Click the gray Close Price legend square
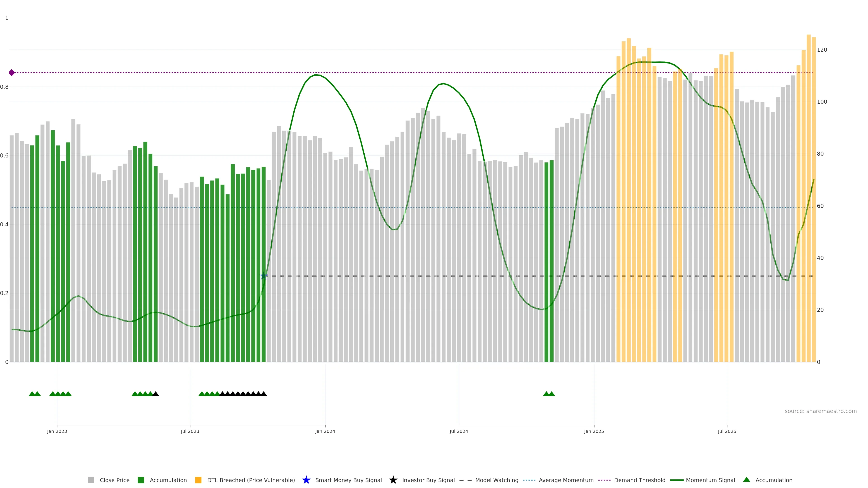Image resolution: width=868 pixels, height=488 pixels. pyautogui.click(x=91, y=480)
